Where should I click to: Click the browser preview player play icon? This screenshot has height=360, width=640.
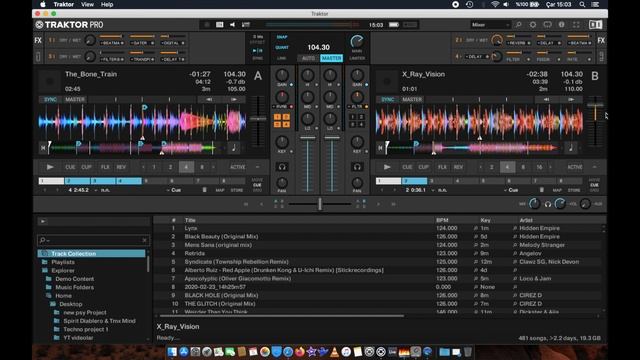coord(42,221)
